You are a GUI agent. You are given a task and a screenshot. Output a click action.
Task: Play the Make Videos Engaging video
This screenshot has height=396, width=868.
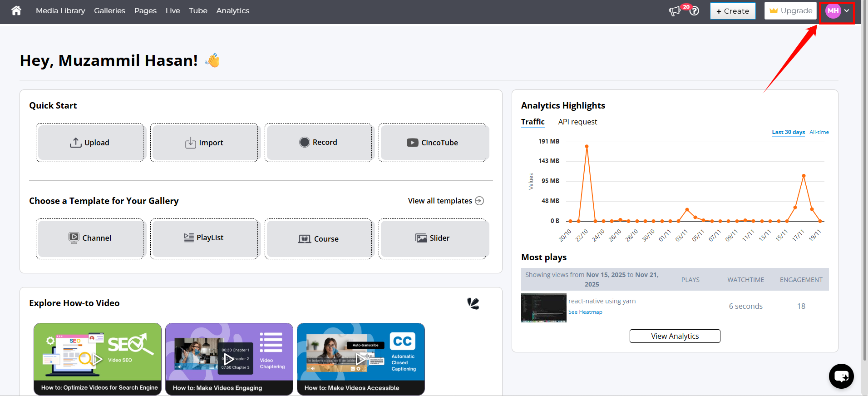(229, 359)
